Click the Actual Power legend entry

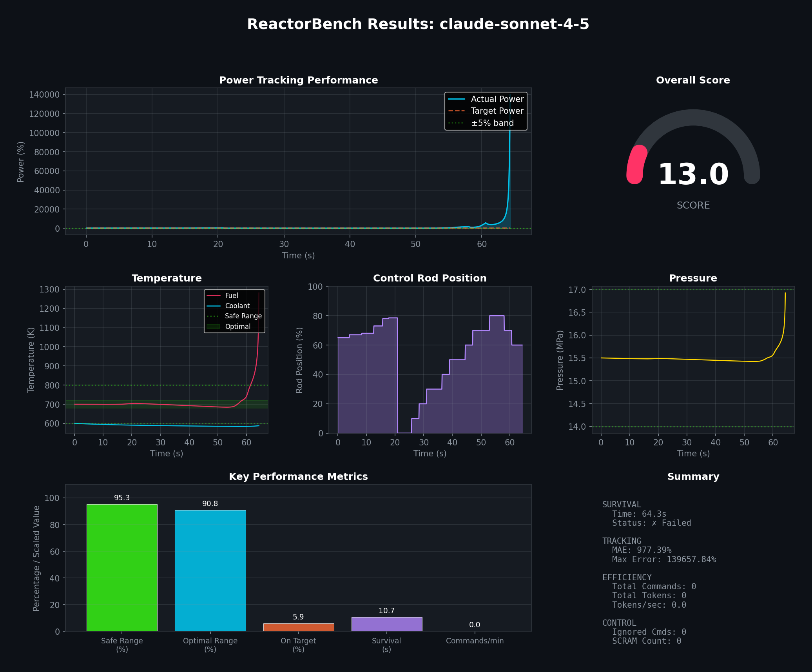(497, 99)
